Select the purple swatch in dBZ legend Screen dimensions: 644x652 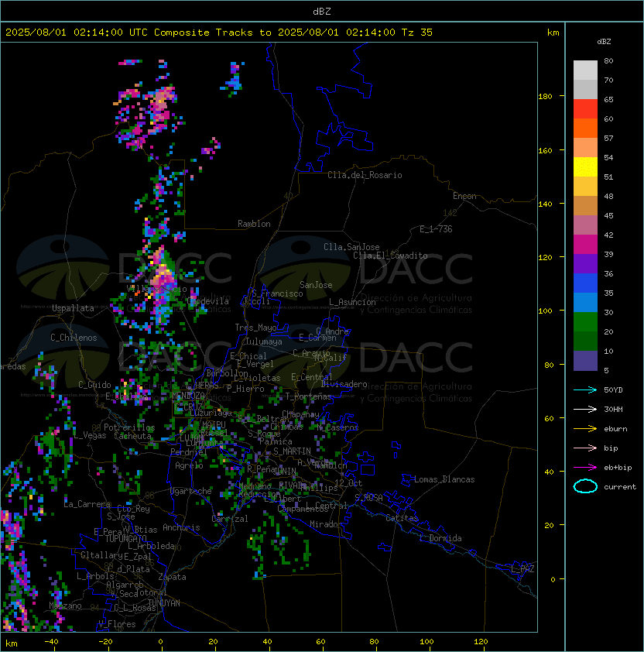(585, 263)
